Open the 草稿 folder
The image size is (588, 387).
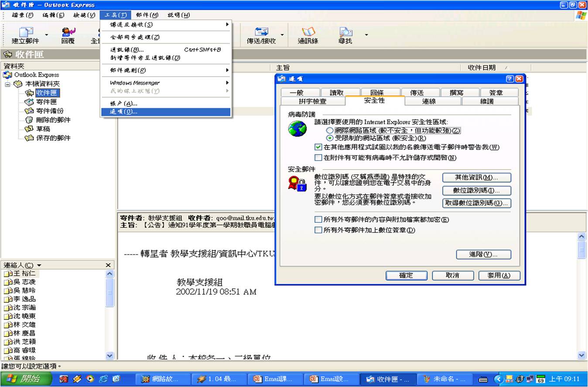pos(43,129)
